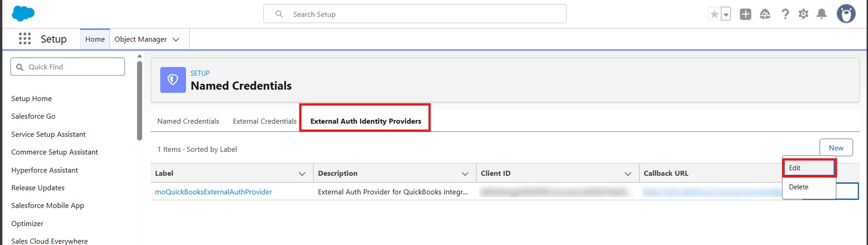Viewport: 868px width, 245px height.
Task: Click the Callback URL column header
Action: pos(666,173)
